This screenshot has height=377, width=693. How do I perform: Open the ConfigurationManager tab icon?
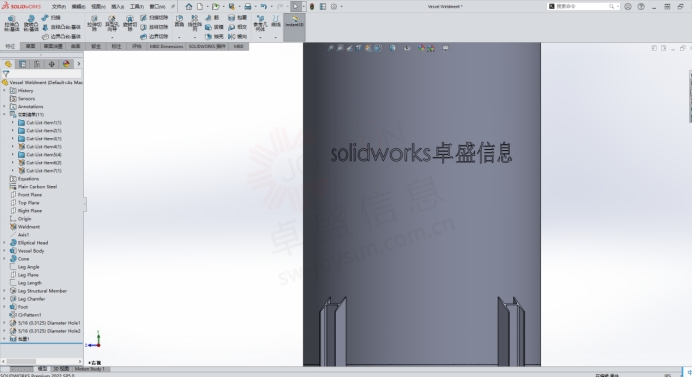37,64
